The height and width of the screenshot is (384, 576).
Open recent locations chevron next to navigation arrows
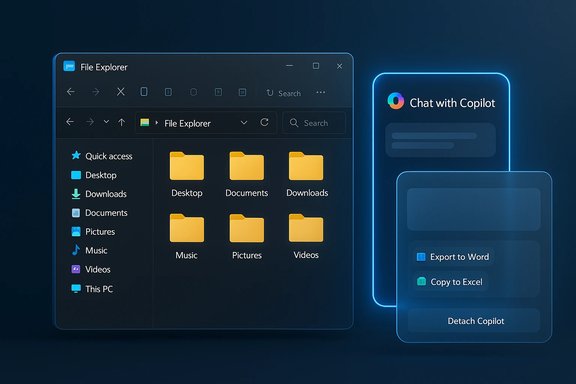coord(106,122)
